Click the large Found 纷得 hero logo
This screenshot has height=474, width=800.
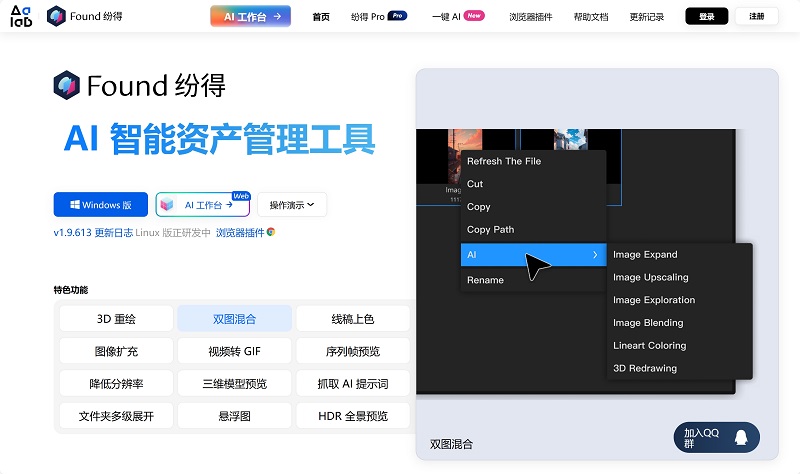[140, 85]
